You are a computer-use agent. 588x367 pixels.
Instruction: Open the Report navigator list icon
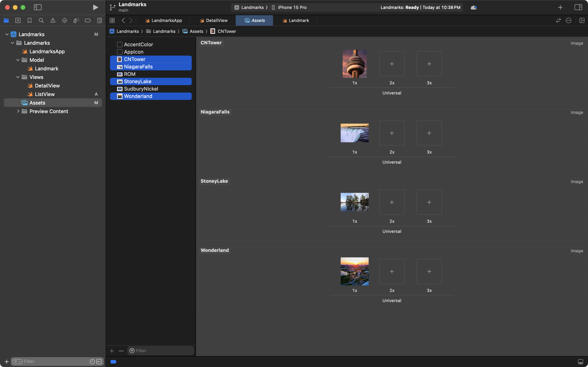pyautogui.click(x=100, y=20)
